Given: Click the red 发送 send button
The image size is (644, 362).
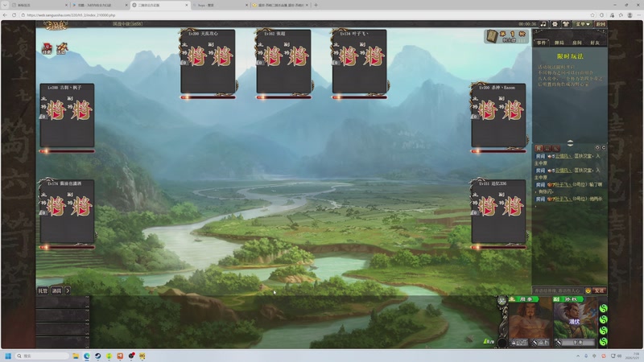Looking at the screenshot, I should pyautogui.click(x=599, y=290).
